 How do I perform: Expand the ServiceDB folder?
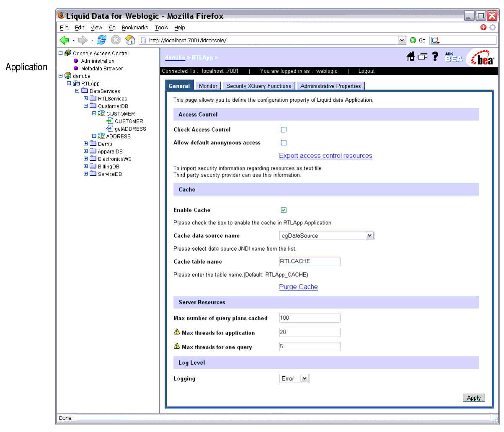(85, 174)
